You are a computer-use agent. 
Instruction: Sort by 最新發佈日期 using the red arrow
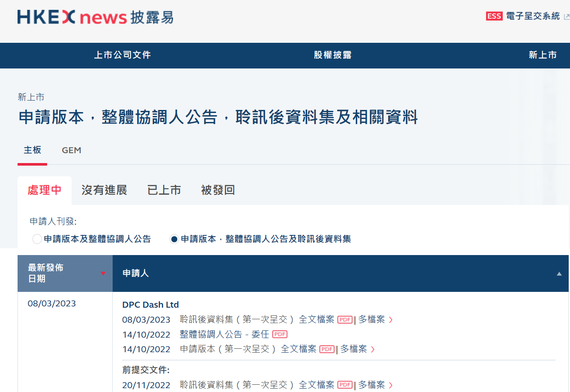103,273
